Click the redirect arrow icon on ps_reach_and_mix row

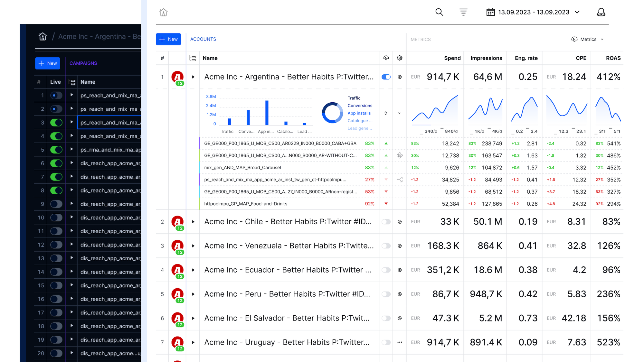[x=400, y=180]
